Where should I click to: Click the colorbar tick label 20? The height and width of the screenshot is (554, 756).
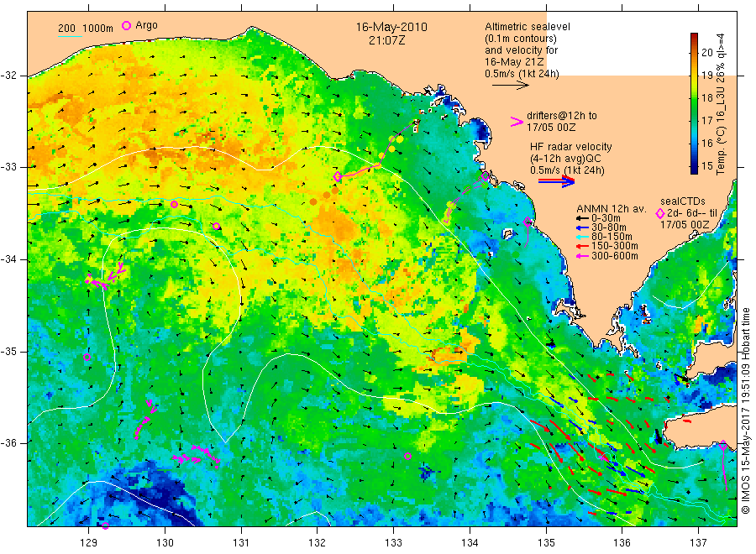(x=706, y=52)
